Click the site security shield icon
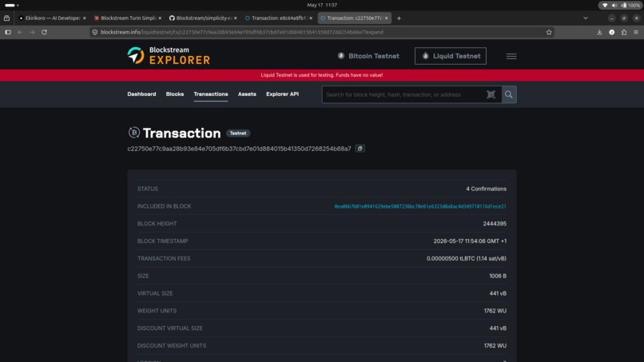The height and width of the screenshot is (362, 644). (95, 32)
